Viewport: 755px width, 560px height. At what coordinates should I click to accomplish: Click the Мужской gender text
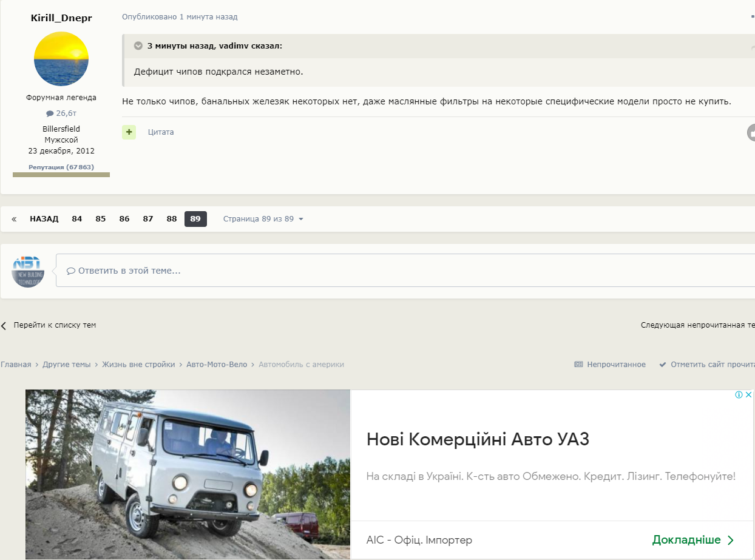pos(61,140)
